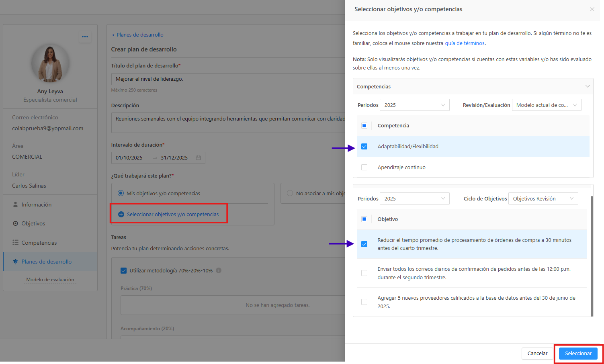Open the guía de términos link
This screenshot has height=364, width=604.
coord(465,43)
